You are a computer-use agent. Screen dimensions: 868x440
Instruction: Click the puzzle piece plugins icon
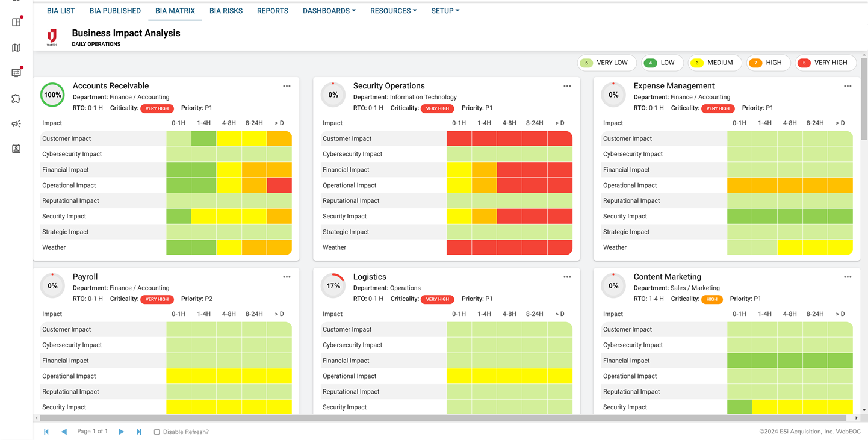tap(16, 98)
